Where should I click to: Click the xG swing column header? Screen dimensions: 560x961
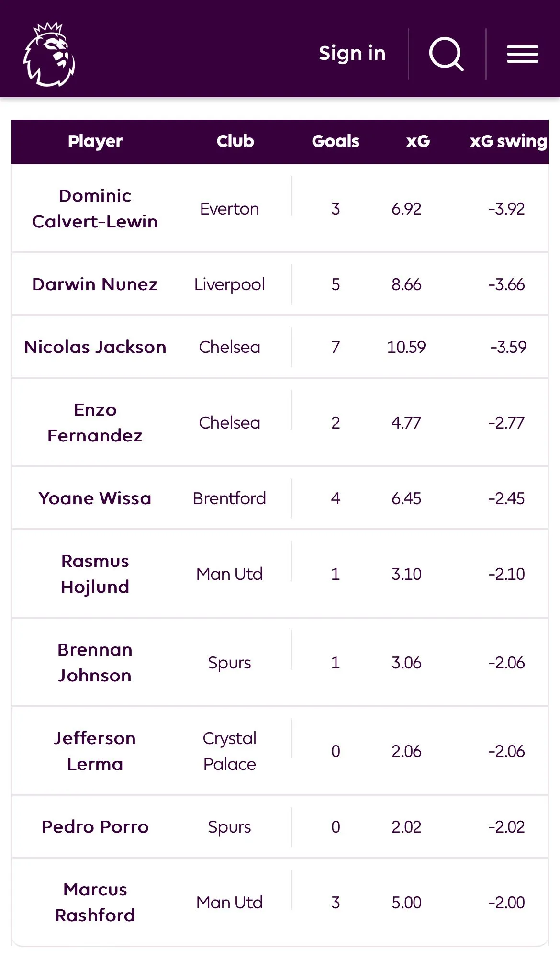508,141
